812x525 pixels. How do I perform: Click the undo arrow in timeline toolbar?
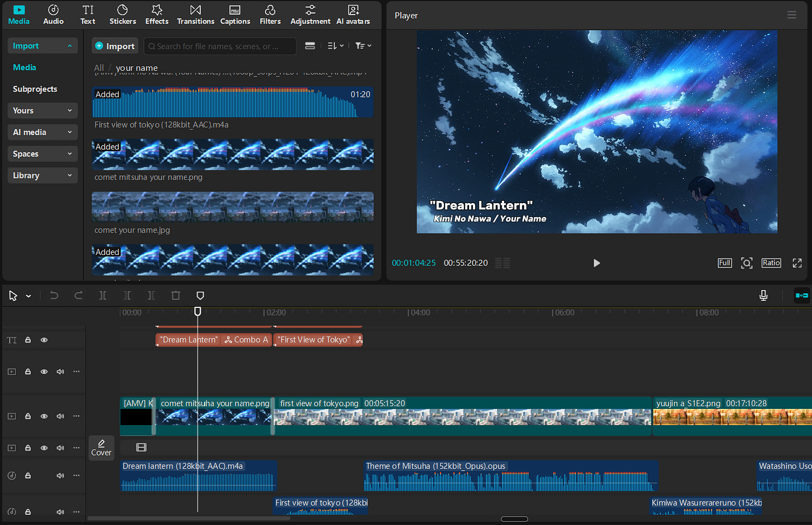click(54, 296)
